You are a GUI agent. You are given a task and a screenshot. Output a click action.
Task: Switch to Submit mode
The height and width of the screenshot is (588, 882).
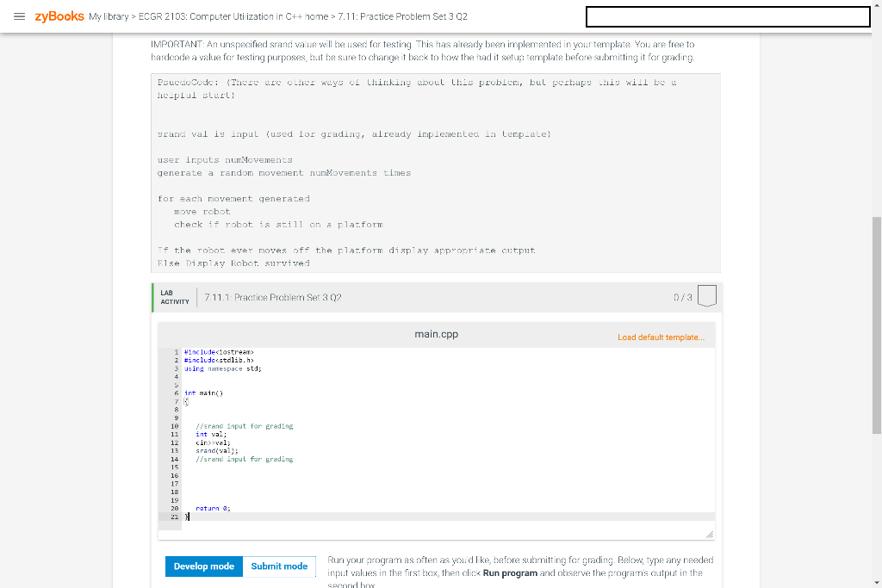coord(279,566)
